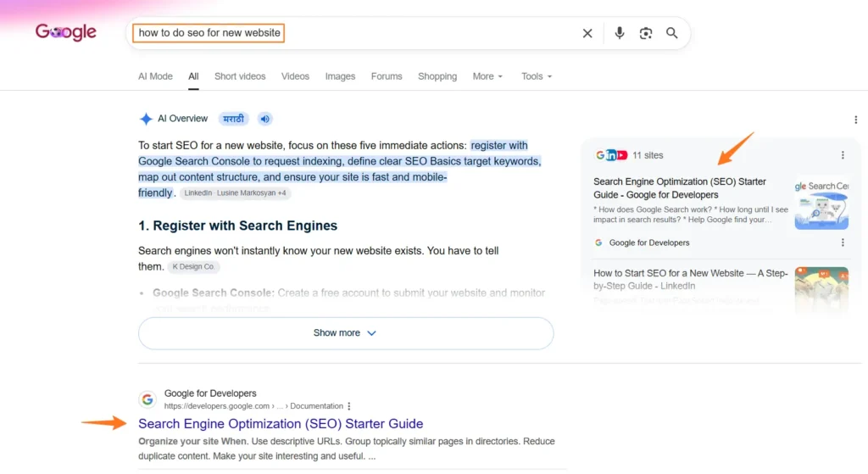Image resolution: width=868 pixels, height=474 pixels.
Task: Open the 11 sites sources list
Action: pyautogui.click(x=629, y=155)
